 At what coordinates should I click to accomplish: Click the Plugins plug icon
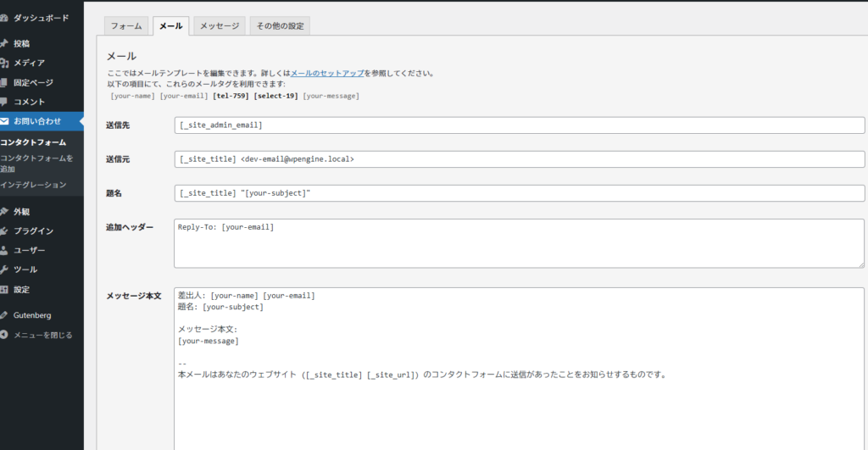(4, 231)
